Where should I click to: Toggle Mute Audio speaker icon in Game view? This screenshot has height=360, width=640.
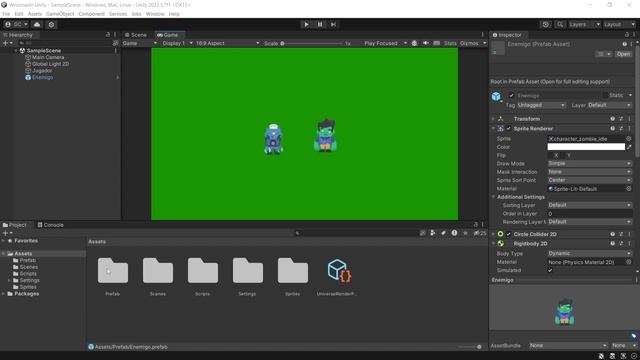[426, 43]
